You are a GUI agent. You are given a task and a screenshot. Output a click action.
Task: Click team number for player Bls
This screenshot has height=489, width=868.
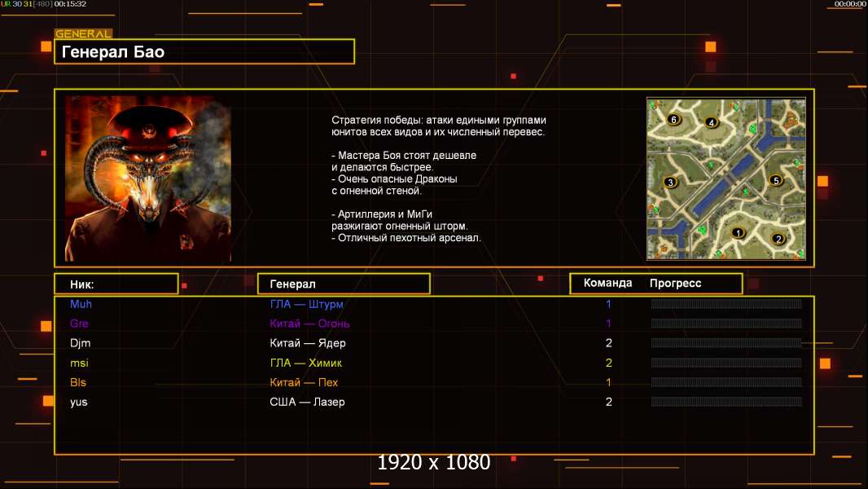608,382
